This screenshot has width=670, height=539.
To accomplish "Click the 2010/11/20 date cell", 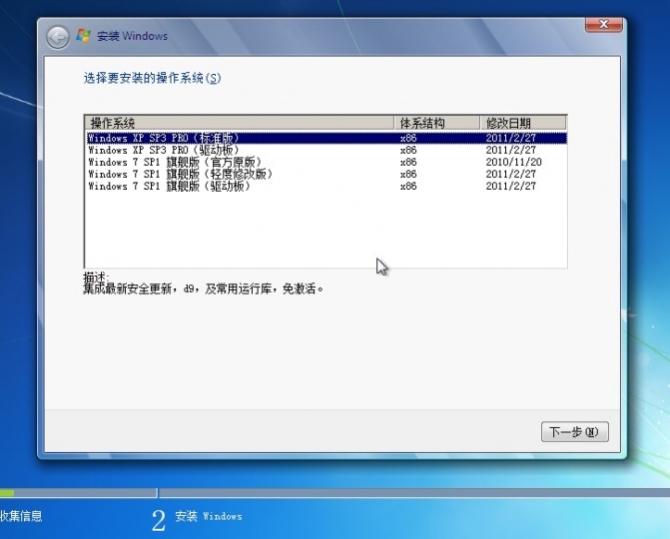I will (x=514, y=162).
